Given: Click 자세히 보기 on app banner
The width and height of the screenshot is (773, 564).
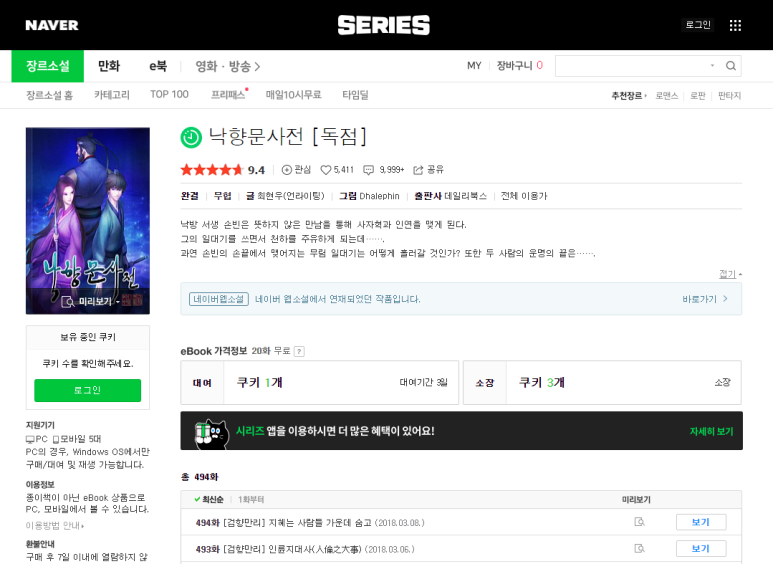Looking at the screenshot, I should pyautogui.click(x=711, y=431).
